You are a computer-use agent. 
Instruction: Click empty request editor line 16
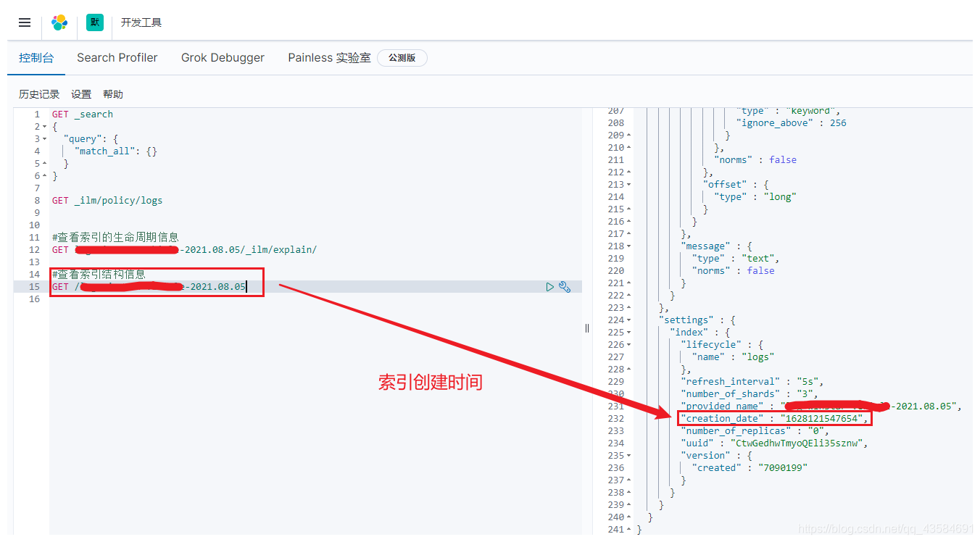tap(315, 299)
